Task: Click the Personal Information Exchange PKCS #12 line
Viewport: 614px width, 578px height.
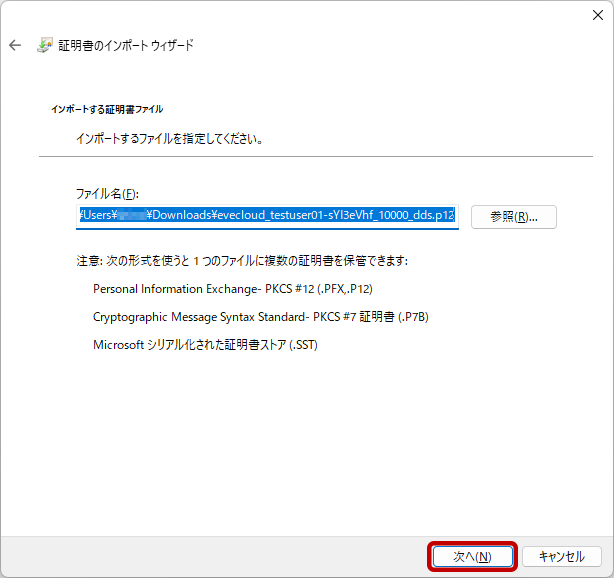Action: click(x=232, y=289)
